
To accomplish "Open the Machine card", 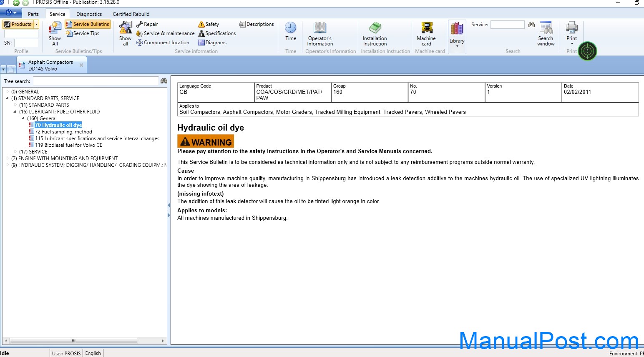I will coord(426,33).
